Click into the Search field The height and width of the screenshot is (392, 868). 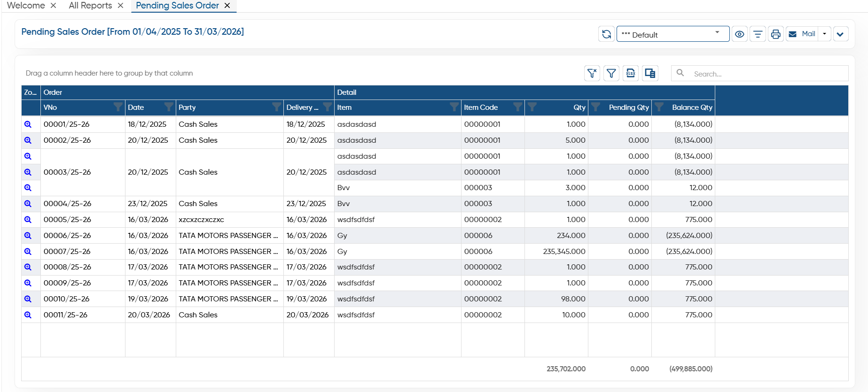759,73
